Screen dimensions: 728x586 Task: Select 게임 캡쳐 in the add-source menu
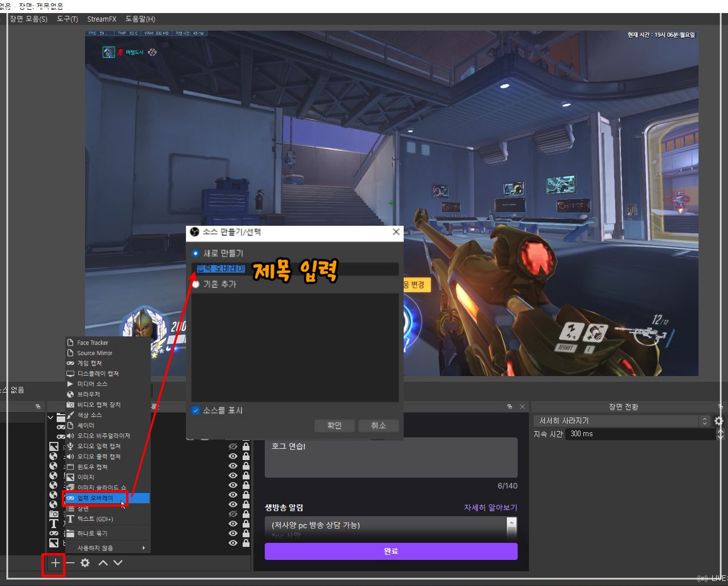[x=108, y=363]
